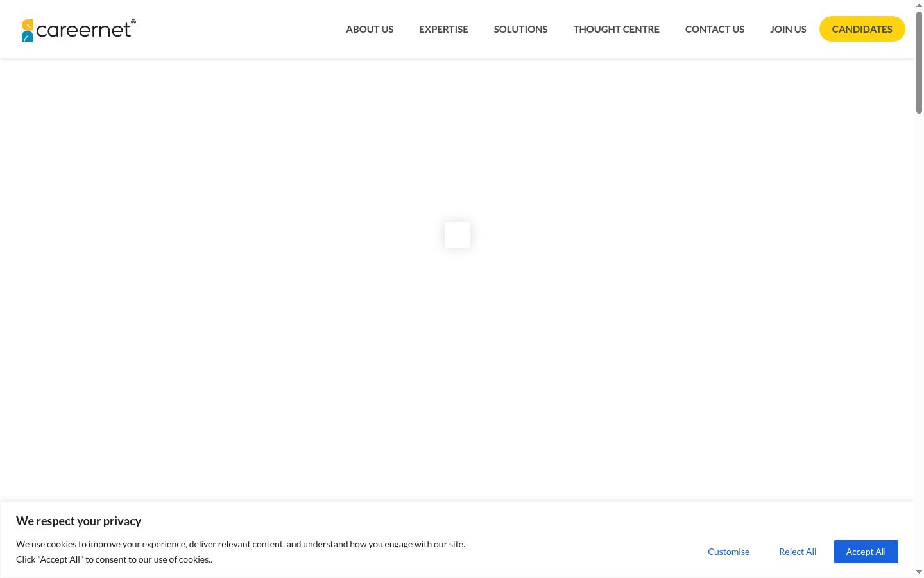924x578 pixels.
Task: Click the "We respect your privacy" heading
Action: pos(78,521)
